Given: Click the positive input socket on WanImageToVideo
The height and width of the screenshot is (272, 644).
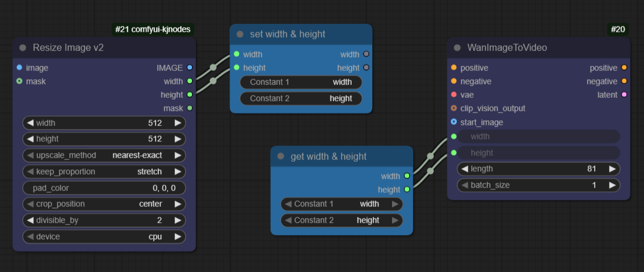Looking at the screenshot, I should [454, 67].
